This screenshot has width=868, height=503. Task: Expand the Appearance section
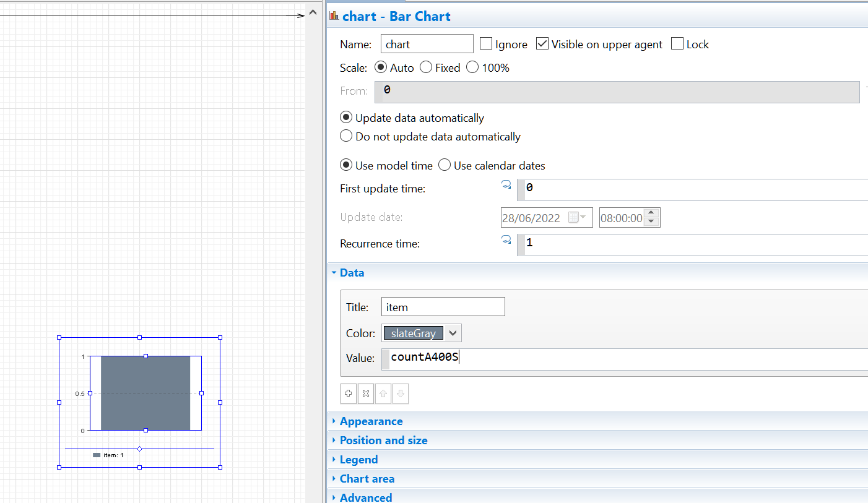click(371, 421)
